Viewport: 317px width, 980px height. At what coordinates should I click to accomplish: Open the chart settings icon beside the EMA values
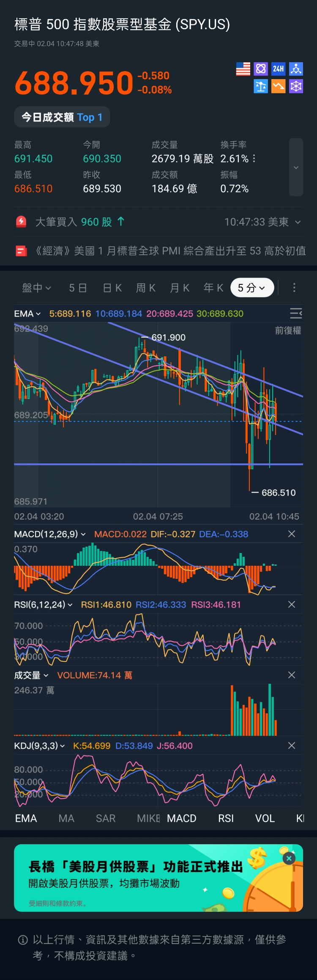[295, 314]
